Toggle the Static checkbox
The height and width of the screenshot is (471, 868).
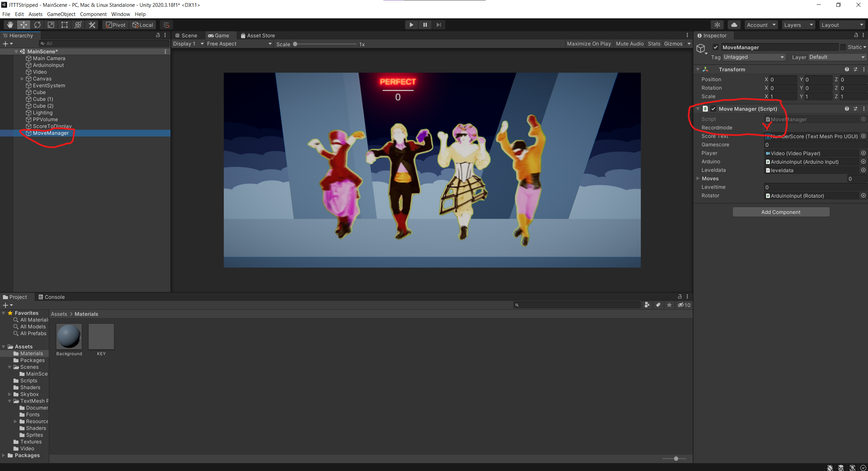pyautogui.click(x=843, y=47)
